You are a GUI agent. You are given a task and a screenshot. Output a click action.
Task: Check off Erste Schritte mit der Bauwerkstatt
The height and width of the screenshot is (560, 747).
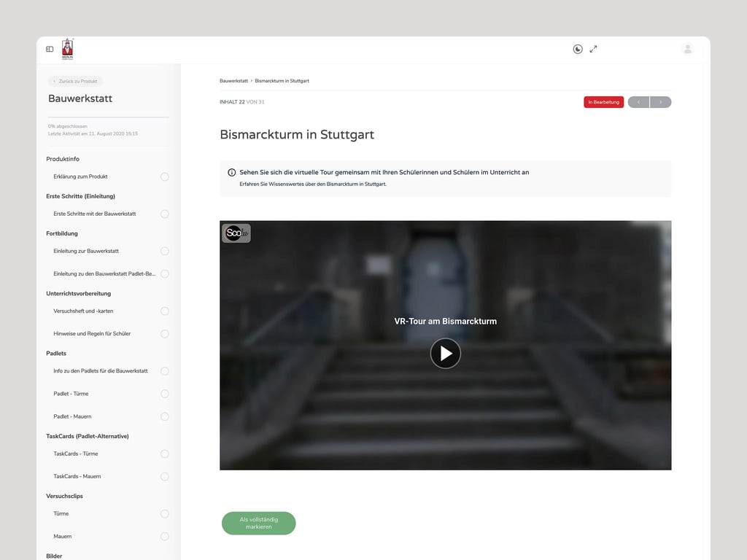[165, 214]
